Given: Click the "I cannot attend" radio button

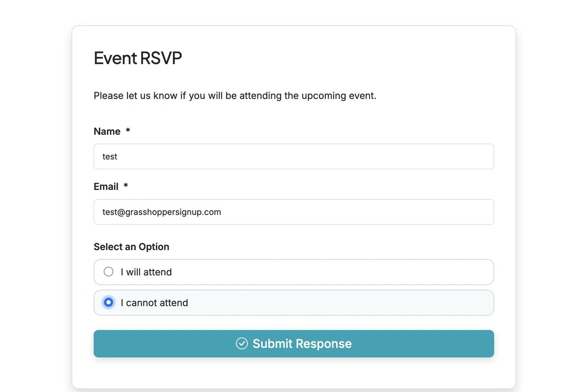Looking at the screenshot, I should click(109, 302).
